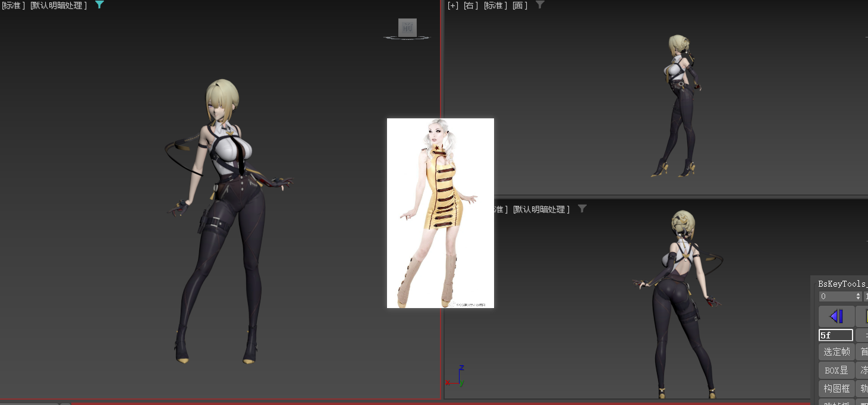Open left viewport [默认明暗处理] shading menu

pos(58,5)
